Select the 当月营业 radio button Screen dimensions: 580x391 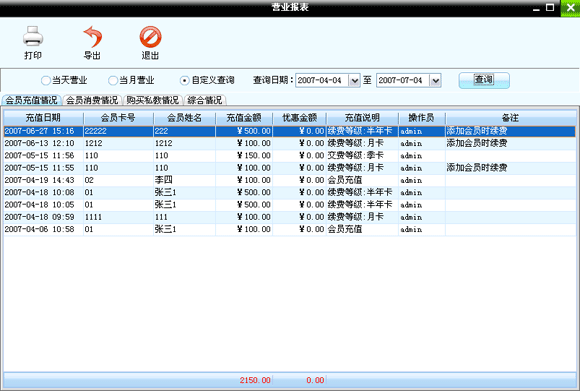(112, 80)
